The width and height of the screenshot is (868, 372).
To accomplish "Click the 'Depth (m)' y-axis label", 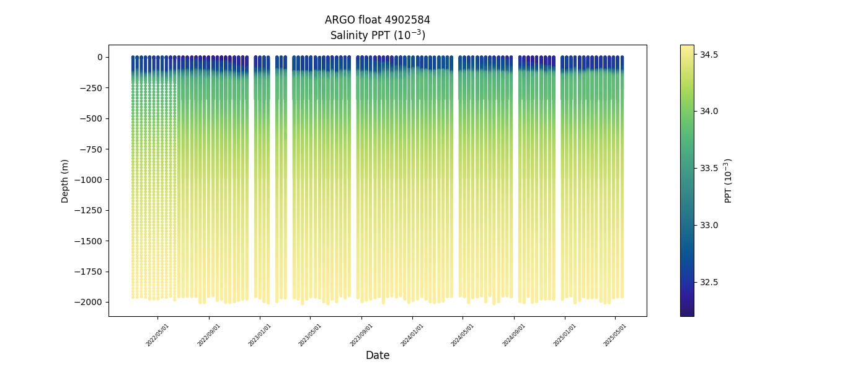I will pos(65,181).
